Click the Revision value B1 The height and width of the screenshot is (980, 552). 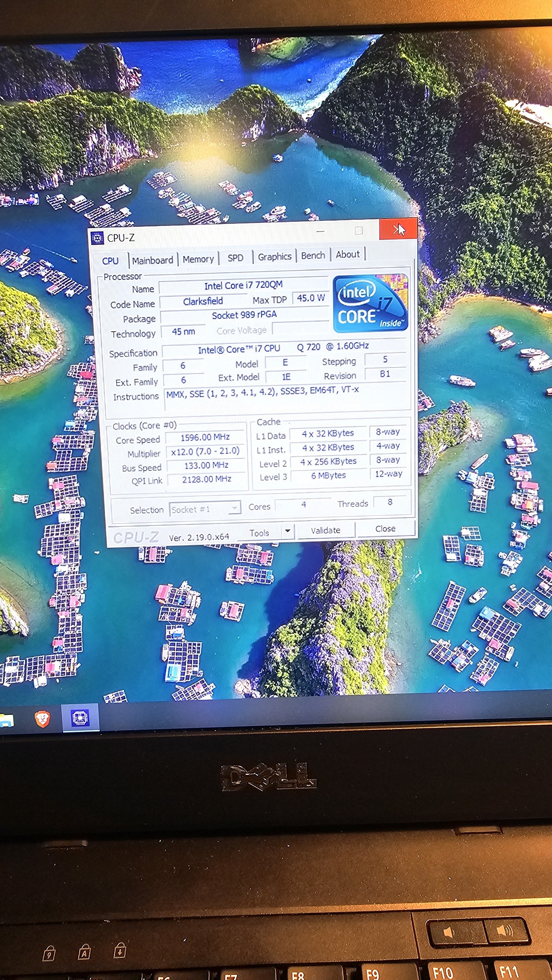tap(385, 374)
